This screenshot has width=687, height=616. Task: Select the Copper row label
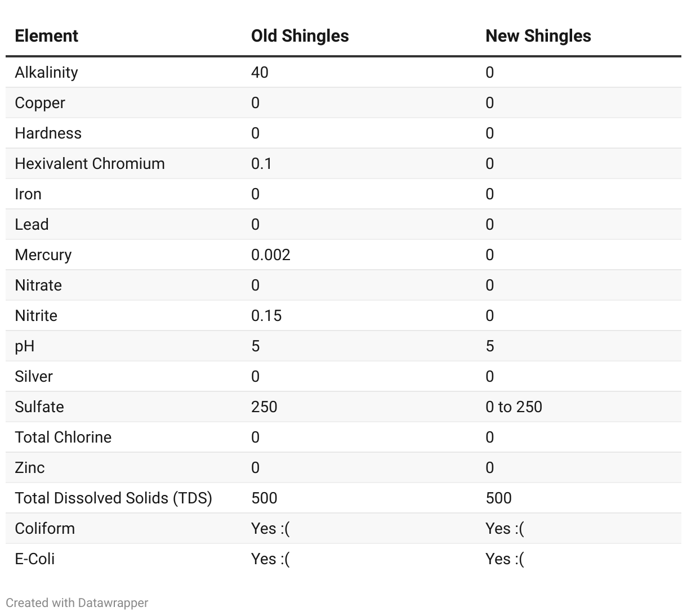[x=40, y=102]
